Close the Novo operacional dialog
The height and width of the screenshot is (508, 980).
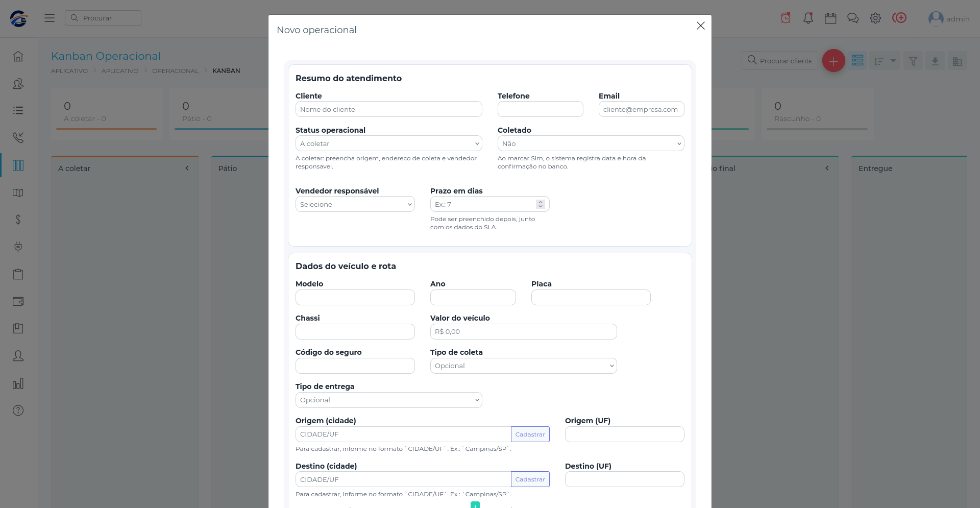click(x=700, y=26)
